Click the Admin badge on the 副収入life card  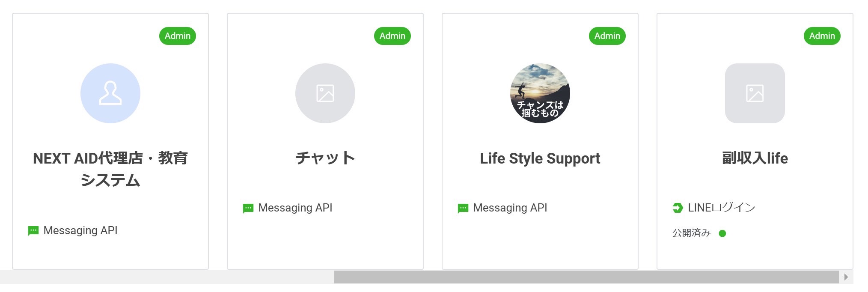[822, 36]
